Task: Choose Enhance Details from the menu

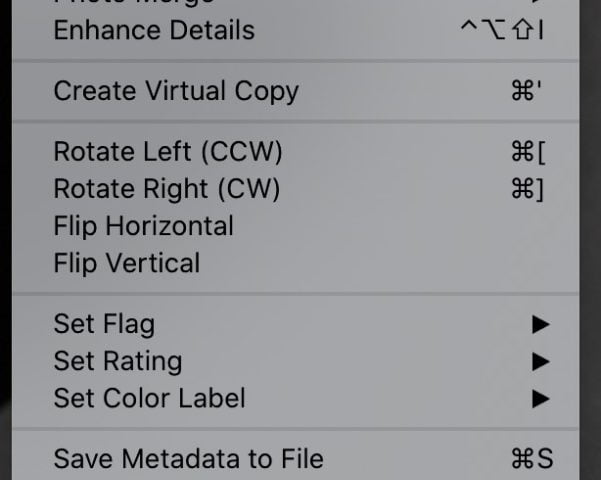Action: pos(153,30)
